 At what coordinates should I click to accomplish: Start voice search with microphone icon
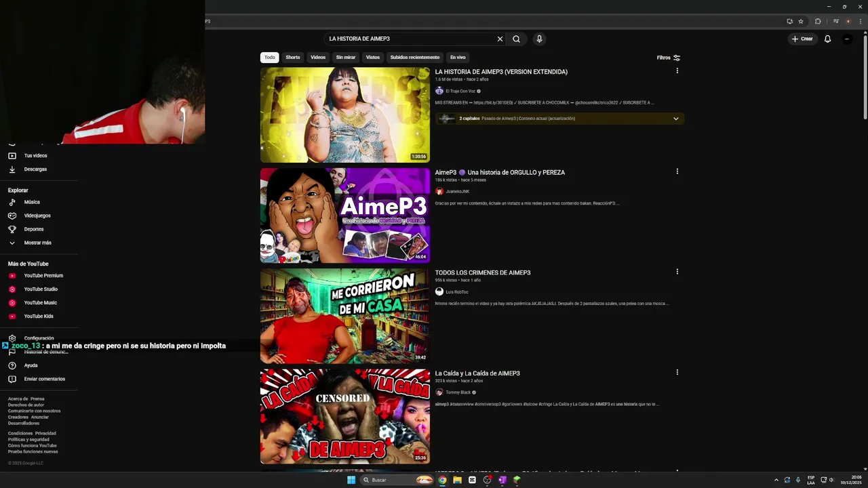tap(539, 39)
